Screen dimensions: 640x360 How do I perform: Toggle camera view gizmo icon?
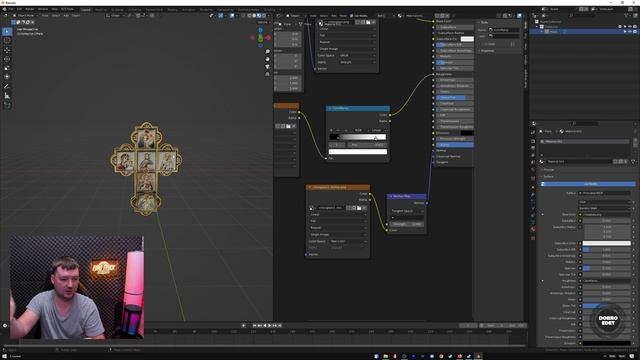click(267, 67)
